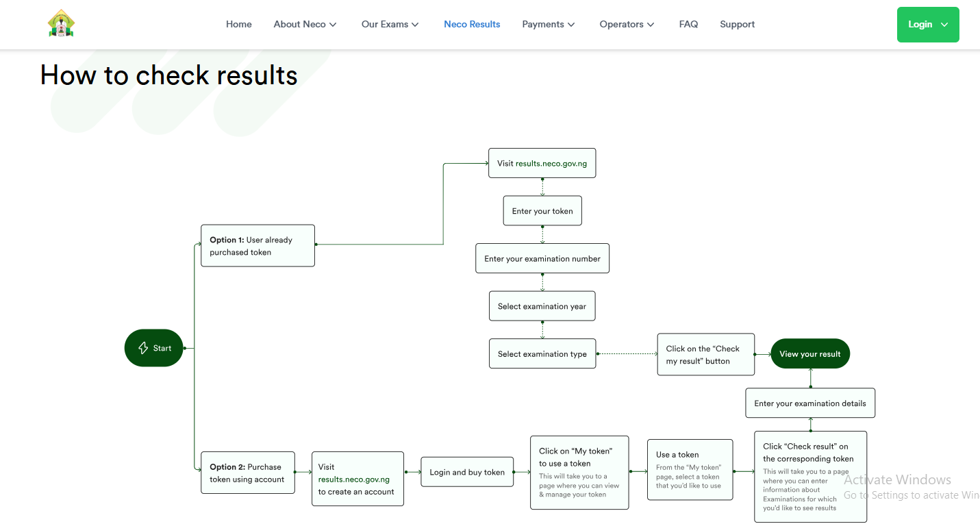Follow the results.neco.gov.ng link in Option 2 box
Viewport: 980px width, 524px height.
pos(354,479)
